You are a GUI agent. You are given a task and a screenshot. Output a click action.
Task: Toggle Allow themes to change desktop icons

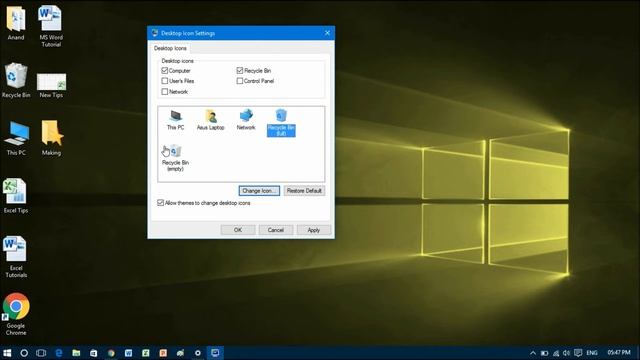pyautogui.click(x=160, y=203)
